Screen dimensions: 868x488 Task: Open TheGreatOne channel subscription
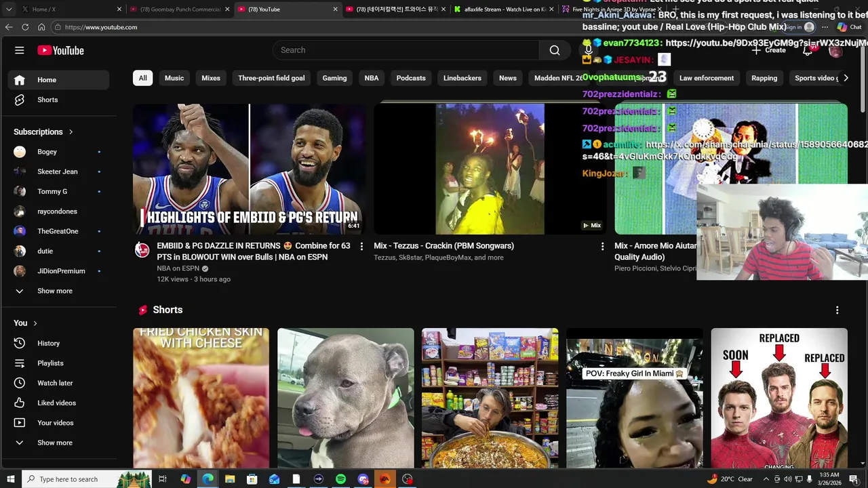[58, 231]
